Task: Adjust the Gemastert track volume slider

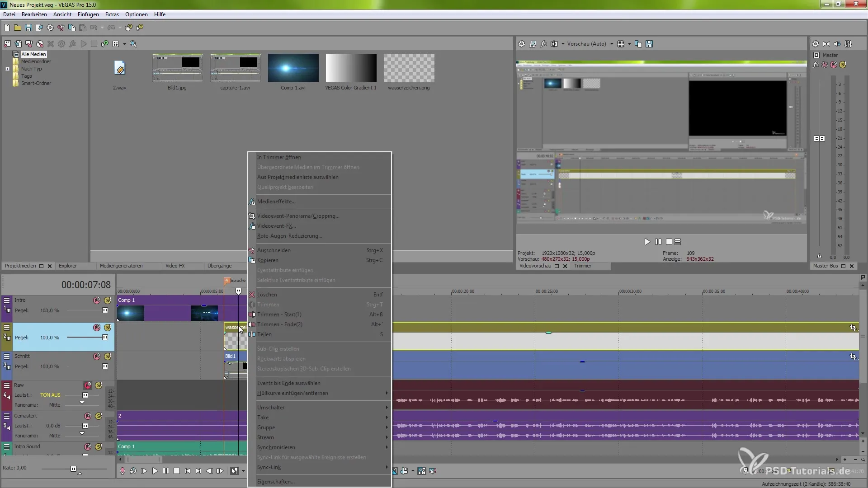Action: pos(85,426)
